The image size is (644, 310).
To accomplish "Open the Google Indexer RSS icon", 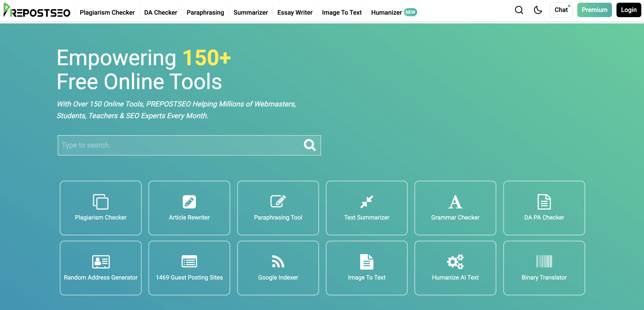I will click(278, 262).
